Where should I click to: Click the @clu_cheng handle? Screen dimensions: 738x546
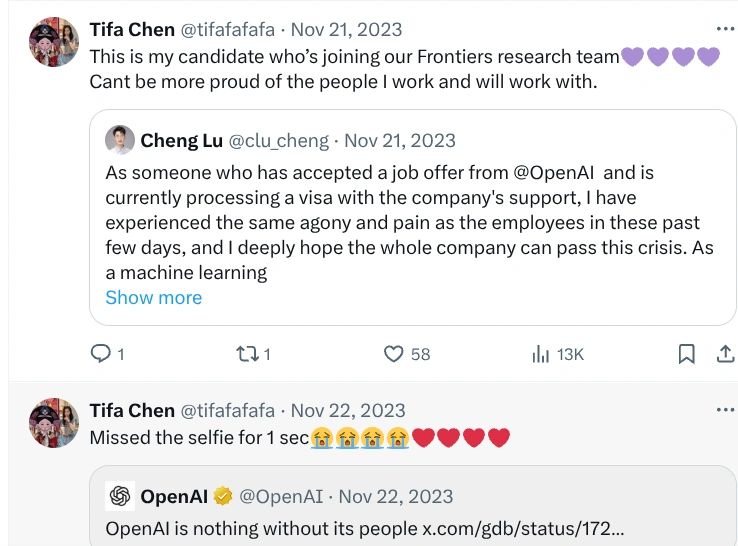(x=280, y=140)
